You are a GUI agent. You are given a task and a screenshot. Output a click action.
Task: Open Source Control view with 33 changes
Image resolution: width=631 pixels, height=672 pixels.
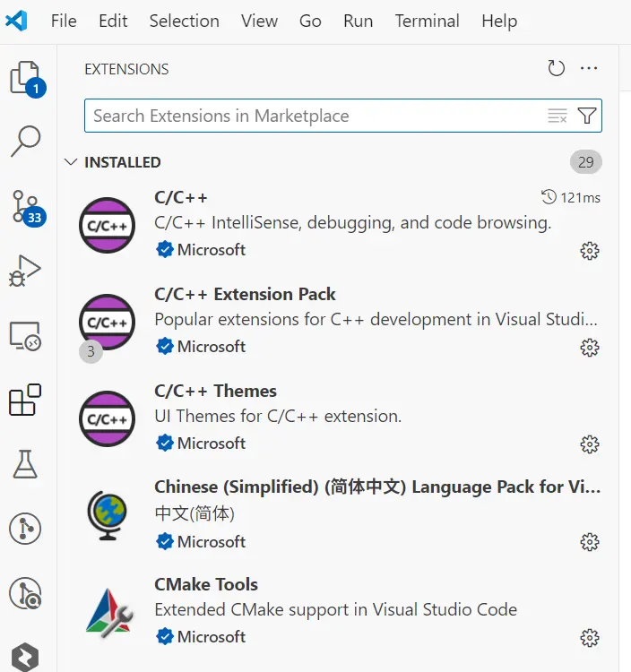pos(28,208)
